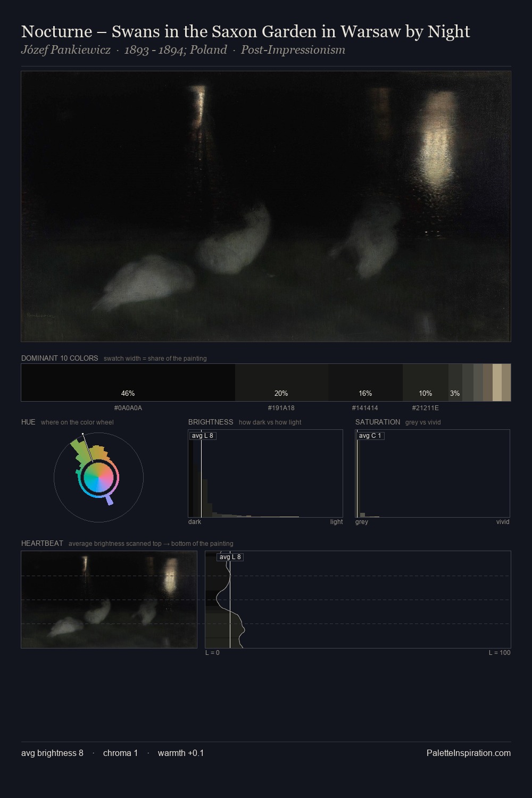
Task: Click the 'L = 100' axis label
Action: coord(500,653)
